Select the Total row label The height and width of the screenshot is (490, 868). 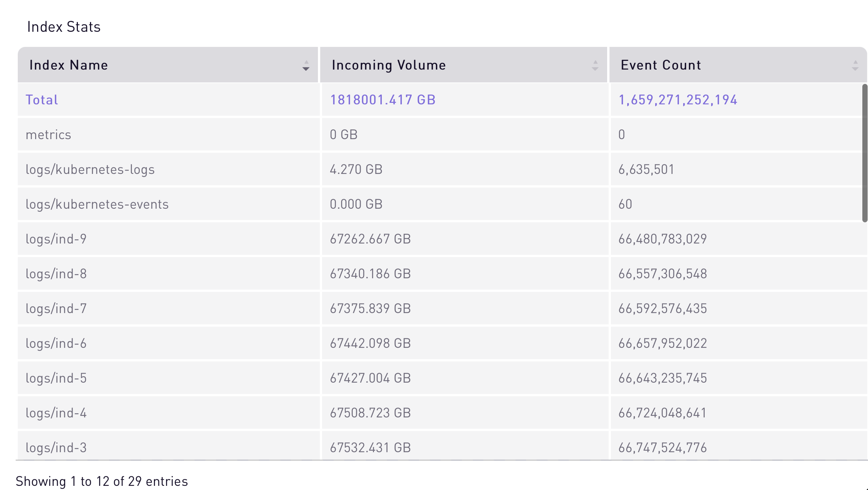click(x=42, y=100)
